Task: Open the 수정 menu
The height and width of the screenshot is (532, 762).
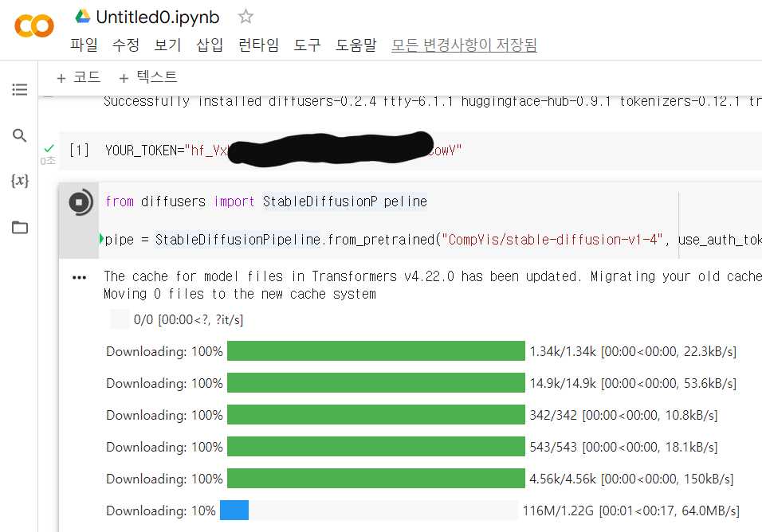Action: pos(125,45)
